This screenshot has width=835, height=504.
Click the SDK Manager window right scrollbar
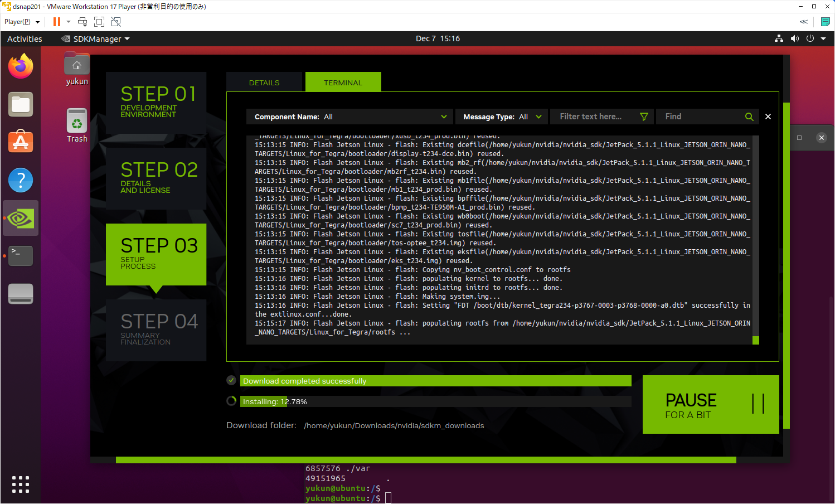(787, 265)
